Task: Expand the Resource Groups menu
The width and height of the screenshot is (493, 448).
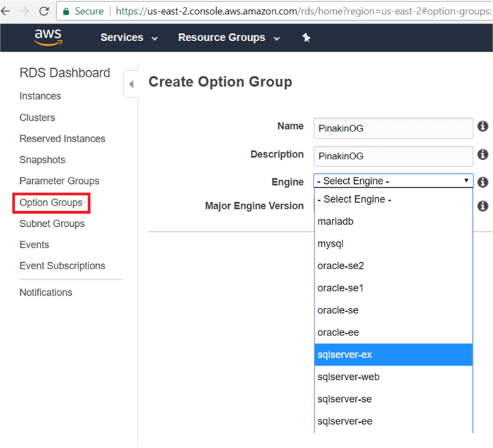Action: click(x=229, y=38)
